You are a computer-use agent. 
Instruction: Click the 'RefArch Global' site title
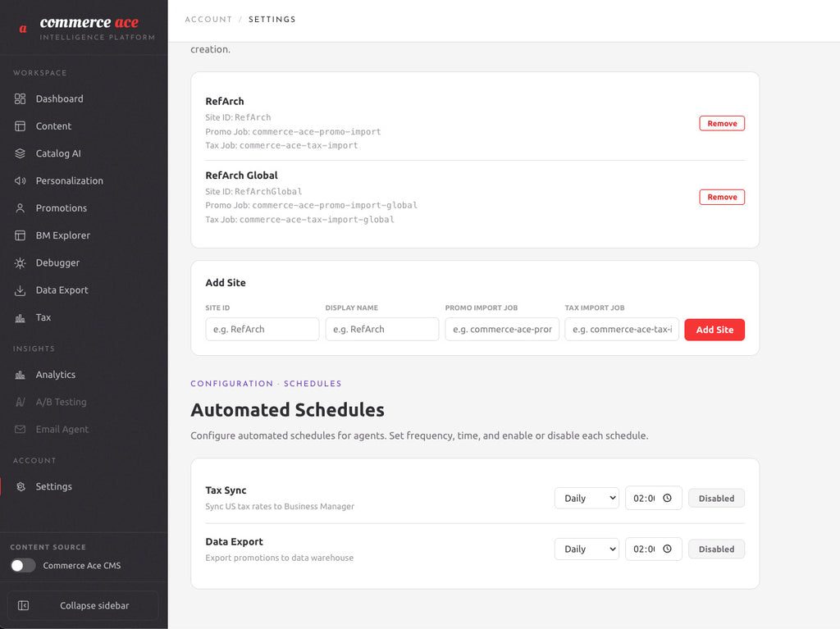[x=242, y=175]
